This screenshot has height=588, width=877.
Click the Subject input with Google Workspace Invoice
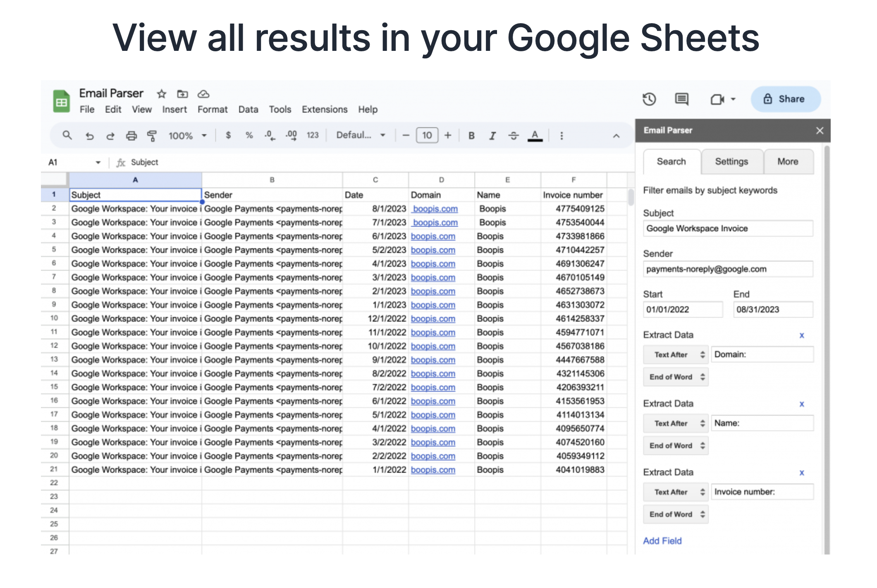[x=728, y=229]
